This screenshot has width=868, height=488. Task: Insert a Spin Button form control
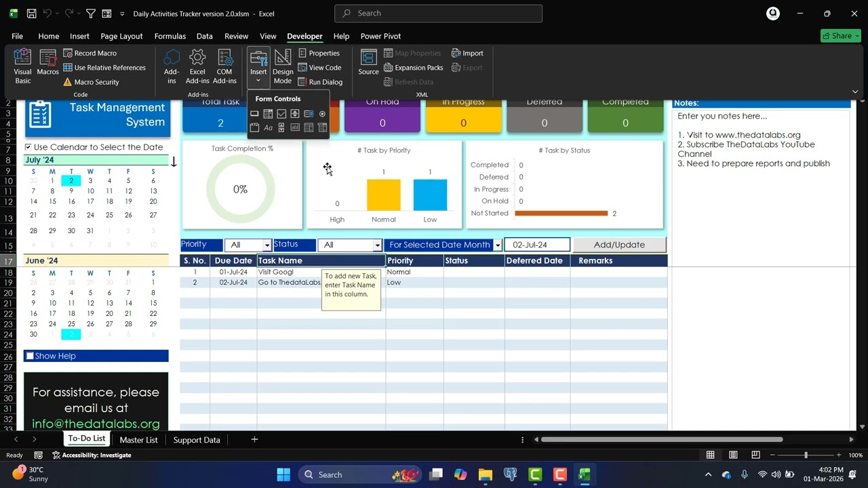[x=295, y=114]
